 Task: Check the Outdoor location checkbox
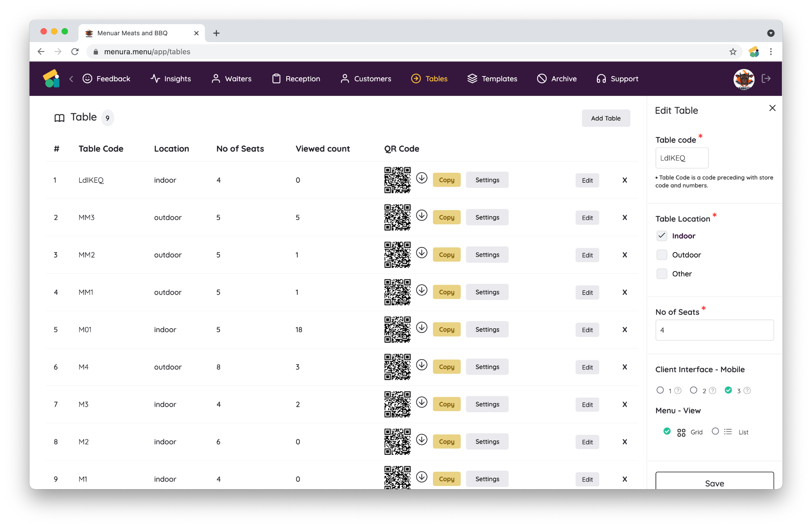tap(662, 255)
